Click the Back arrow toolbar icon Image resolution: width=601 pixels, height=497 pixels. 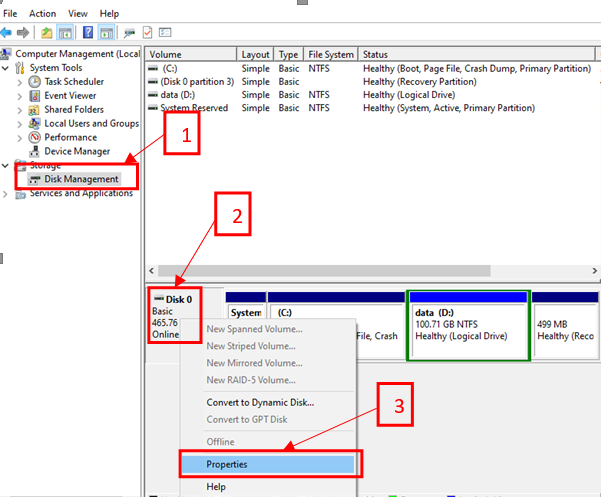coord(8,32)
